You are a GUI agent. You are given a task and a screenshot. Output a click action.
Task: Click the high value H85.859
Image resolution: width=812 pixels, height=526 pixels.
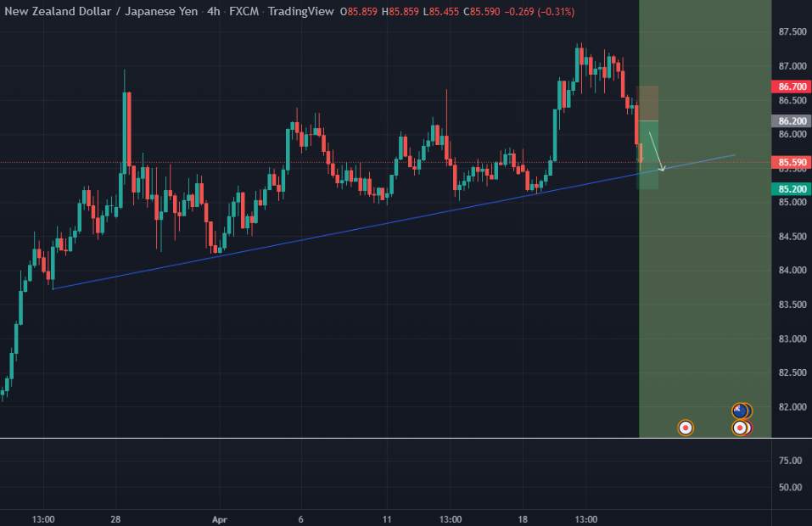[400, 11]
